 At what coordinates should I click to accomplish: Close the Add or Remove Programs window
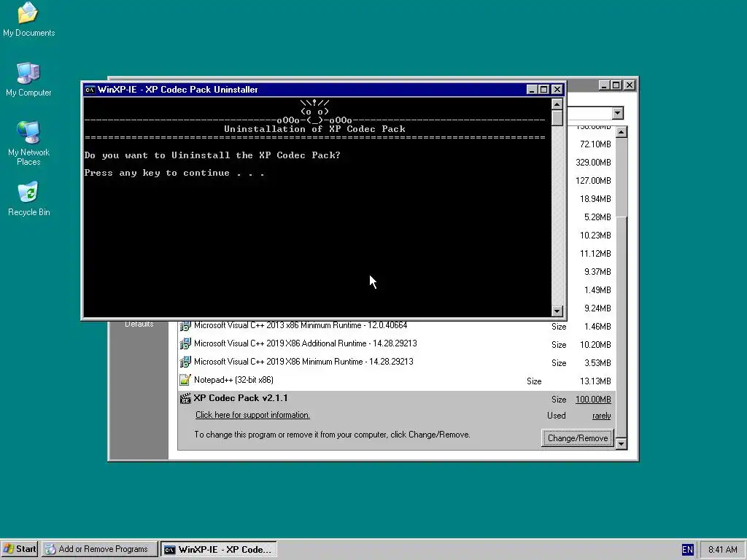pyautogui.click(x=630, y=85)
